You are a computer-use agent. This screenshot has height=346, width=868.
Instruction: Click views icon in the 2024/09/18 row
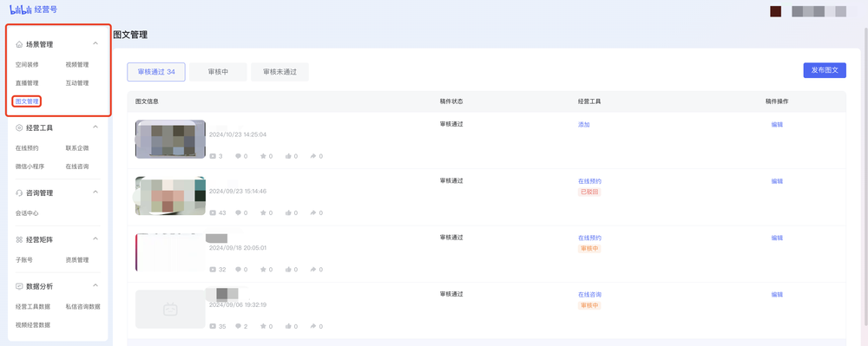point(213,270)
